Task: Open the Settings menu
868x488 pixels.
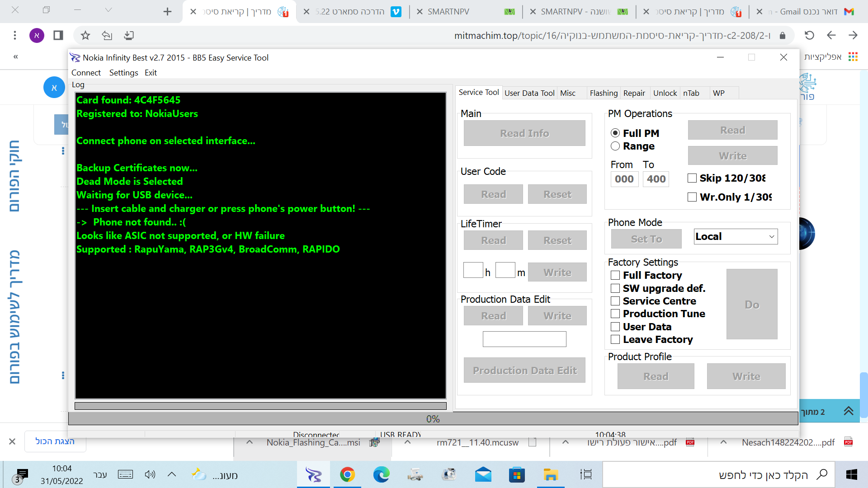Action: (123, 73)
